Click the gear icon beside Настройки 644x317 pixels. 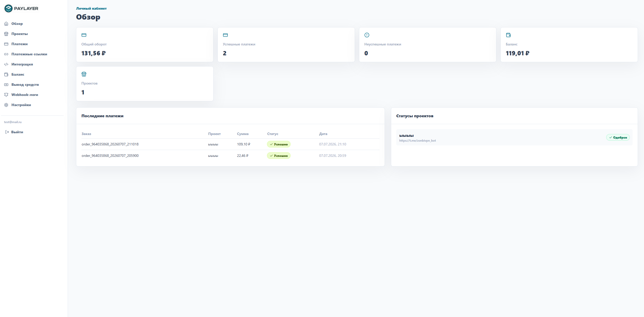6,105
